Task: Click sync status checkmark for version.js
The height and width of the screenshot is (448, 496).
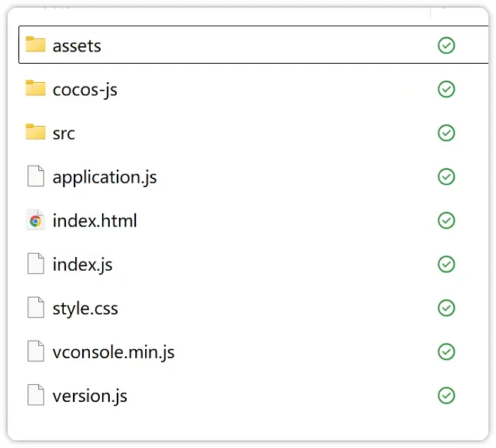Action: [x=446, y=396]
